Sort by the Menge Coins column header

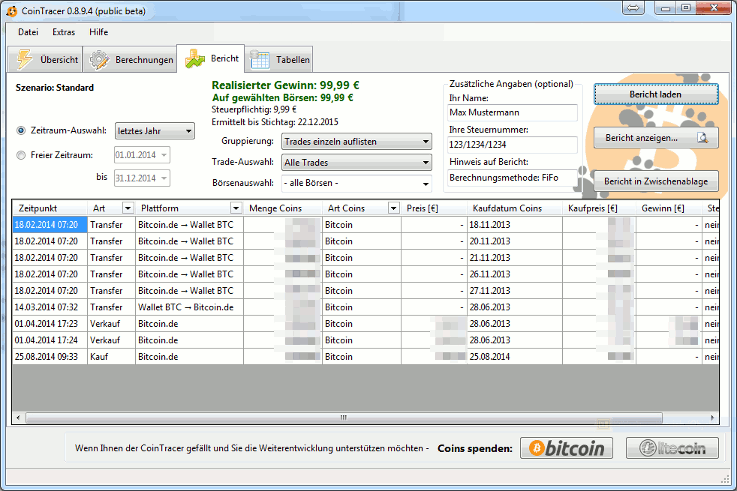(282, 208)
